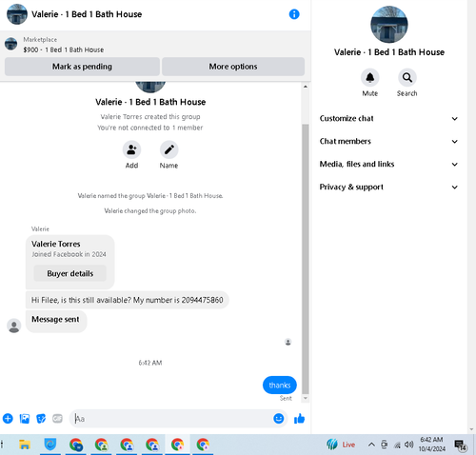Click 'Valerie Torres created this group' text
The image size is (476, 455).
coord(150,117)
